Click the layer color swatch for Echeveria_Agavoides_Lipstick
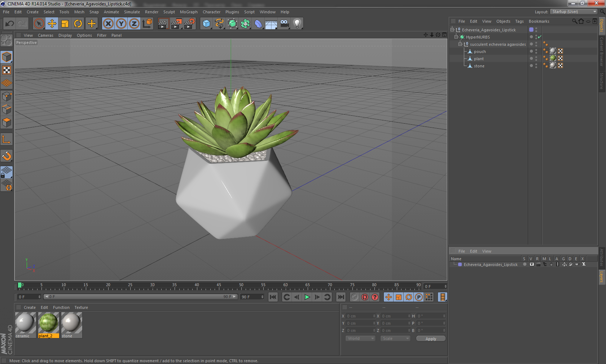This screenshot has width=606, height=364. [460, 265]
